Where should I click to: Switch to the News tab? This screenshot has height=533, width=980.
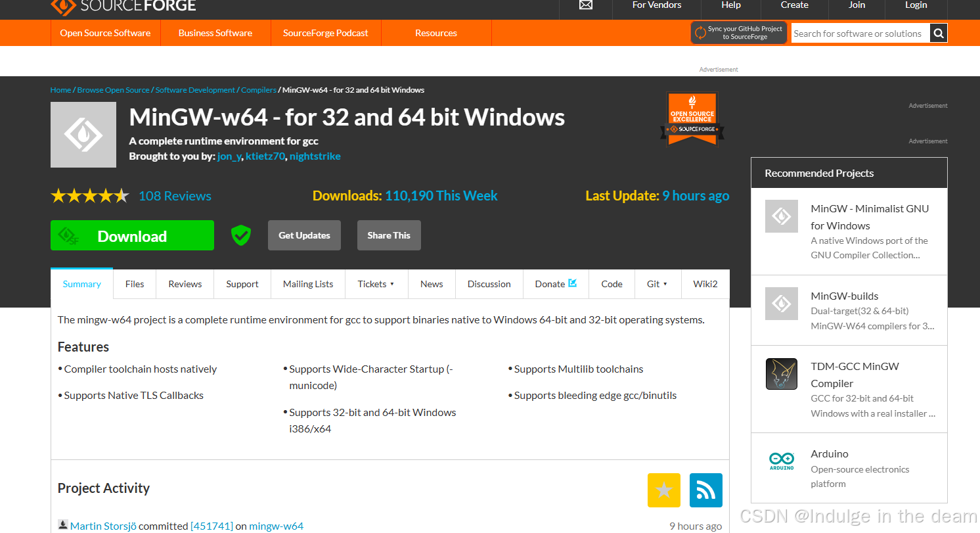pos(432,284)
